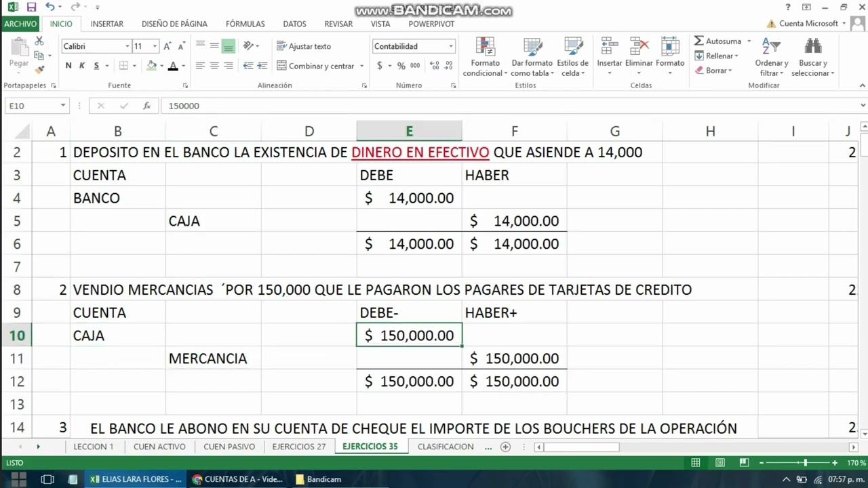Open the font color dropdown arrow
The width and height of the screenshot is (868, 488).
(183, 66)
